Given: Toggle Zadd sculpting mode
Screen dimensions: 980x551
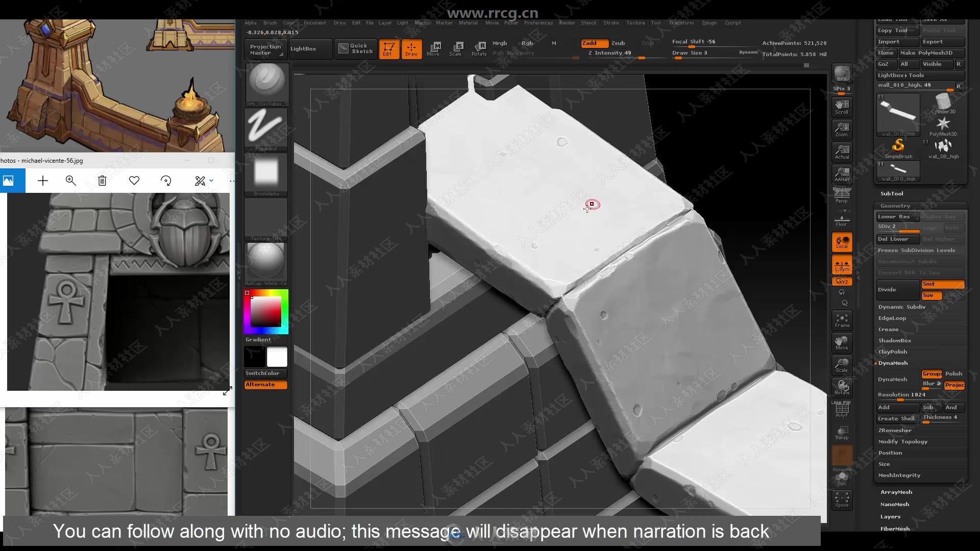Looking at the screenshot, I should click(591, 42).
